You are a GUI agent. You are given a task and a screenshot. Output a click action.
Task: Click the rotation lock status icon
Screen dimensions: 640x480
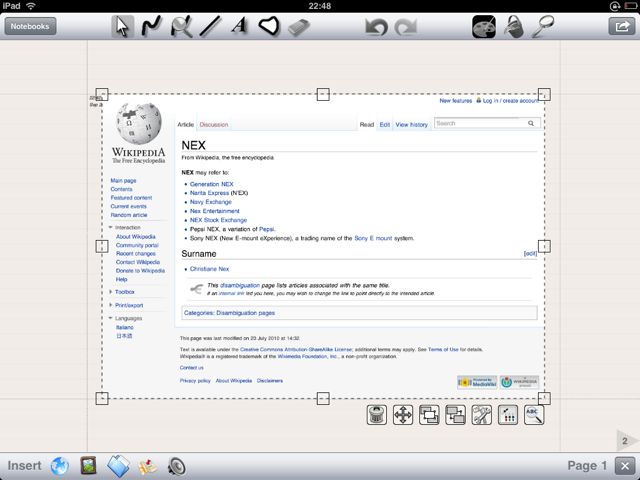615,6
